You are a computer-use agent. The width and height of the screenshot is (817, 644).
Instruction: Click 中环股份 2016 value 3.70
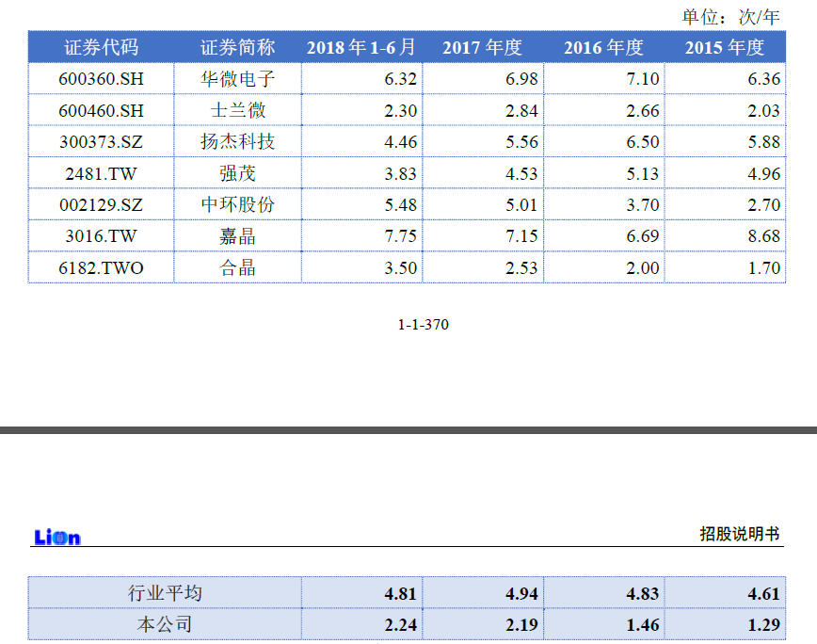point(643,204)
